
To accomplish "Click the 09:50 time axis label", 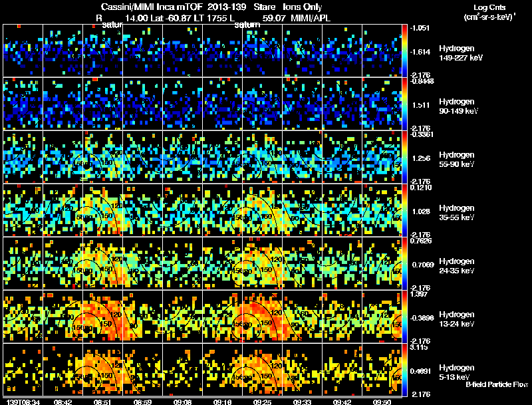I will 382,402.
